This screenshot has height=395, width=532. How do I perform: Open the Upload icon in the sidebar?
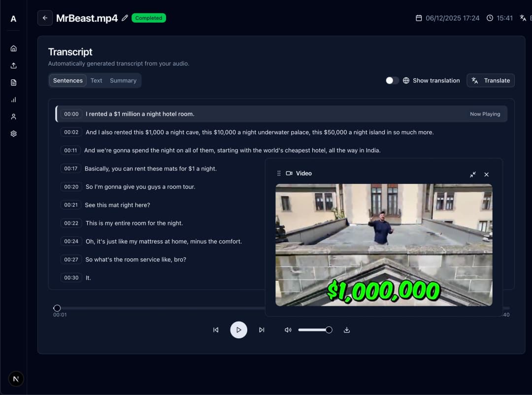click(x=14, y=66)
